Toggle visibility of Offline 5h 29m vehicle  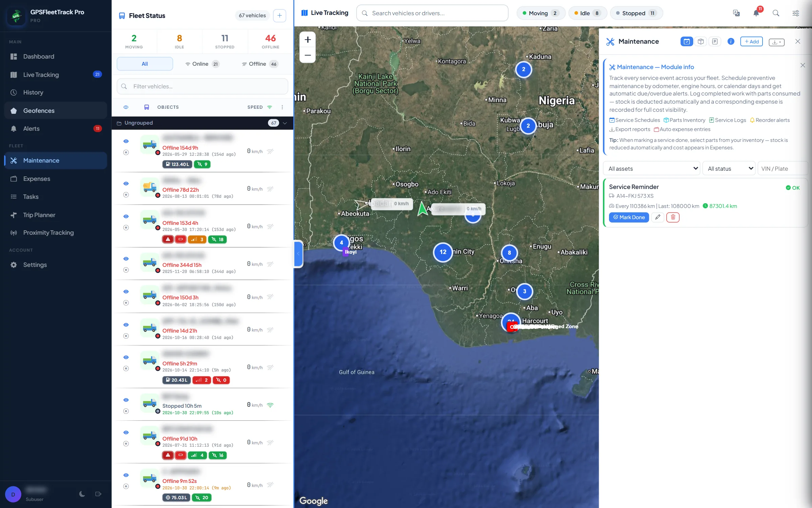tap(126, 357)
